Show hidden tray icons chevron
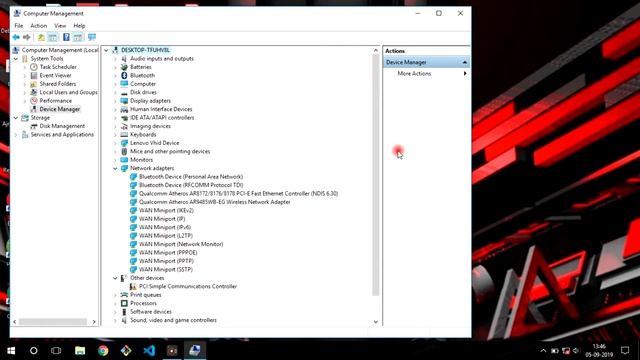640x360 pixels. (x=543, y=351)
